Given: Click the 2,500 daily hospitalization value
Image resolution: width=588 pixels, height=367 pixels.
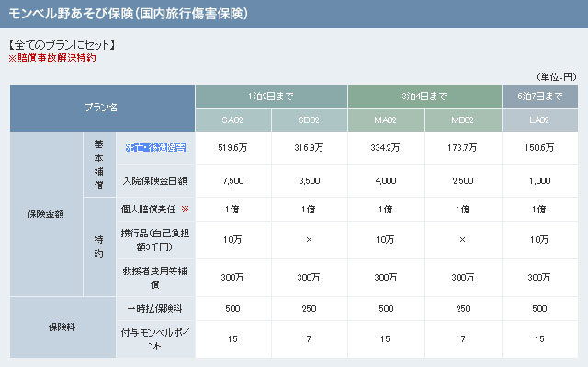Looking at the screenshot, I should [463, 181].
